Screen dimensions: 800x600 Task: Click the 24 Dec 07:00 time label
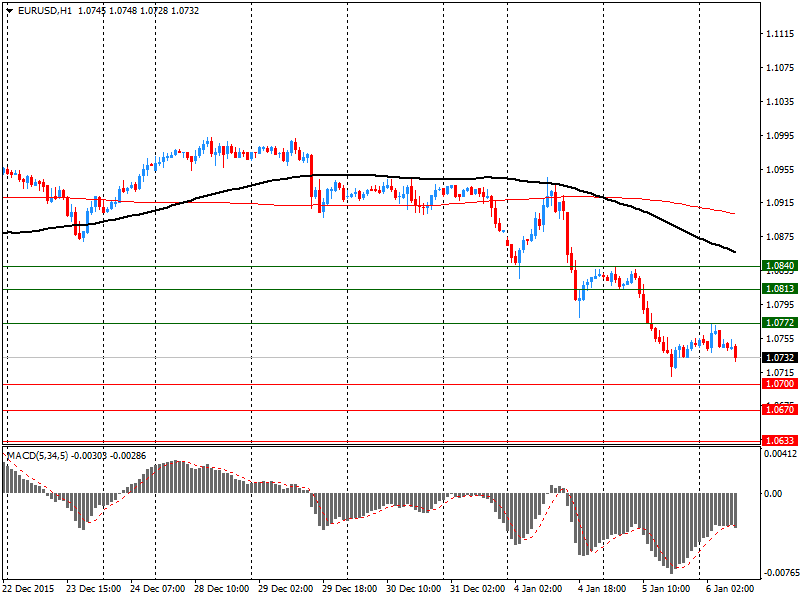point(158,589)
